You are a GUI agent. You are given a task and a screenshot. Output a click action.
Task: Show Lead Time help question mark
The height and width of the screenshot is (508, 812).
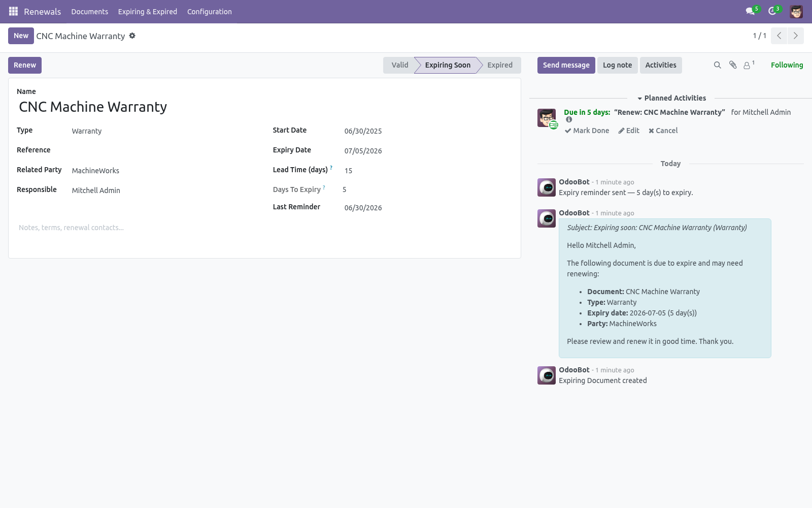click(x=331, y=168)
